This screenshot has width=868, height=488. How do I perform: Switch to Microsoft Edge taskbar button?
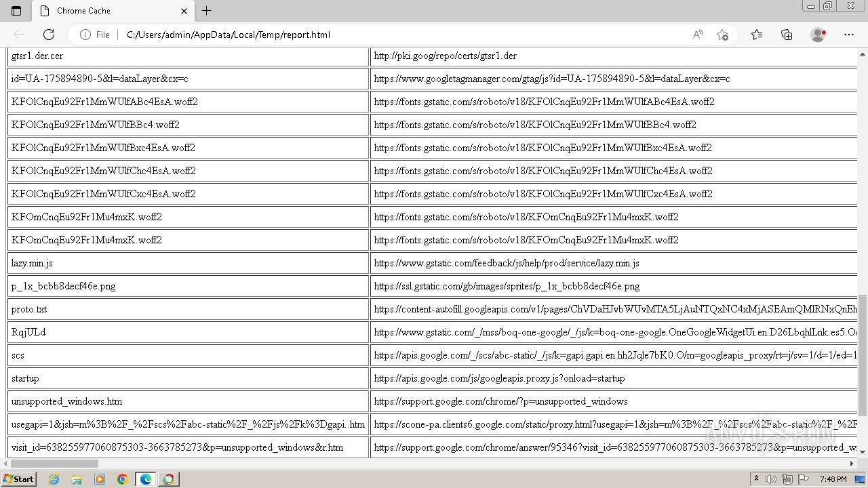145,479
